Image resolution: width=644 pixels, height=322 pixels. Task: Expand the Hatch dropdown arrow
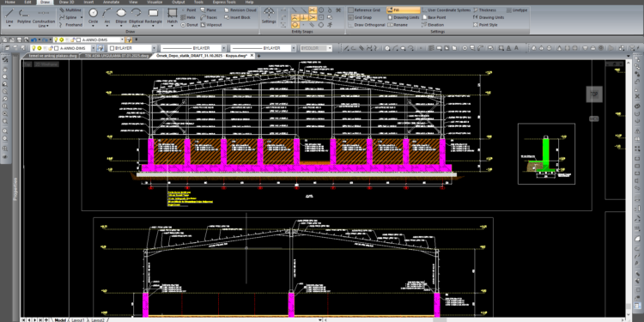[x=172, y=26]
